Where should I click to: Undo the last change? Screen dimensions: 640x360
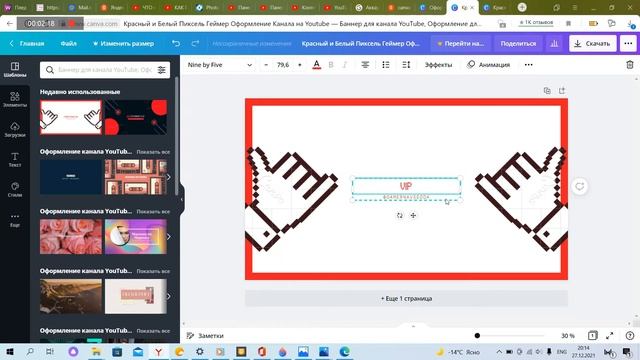coord(176,43)
